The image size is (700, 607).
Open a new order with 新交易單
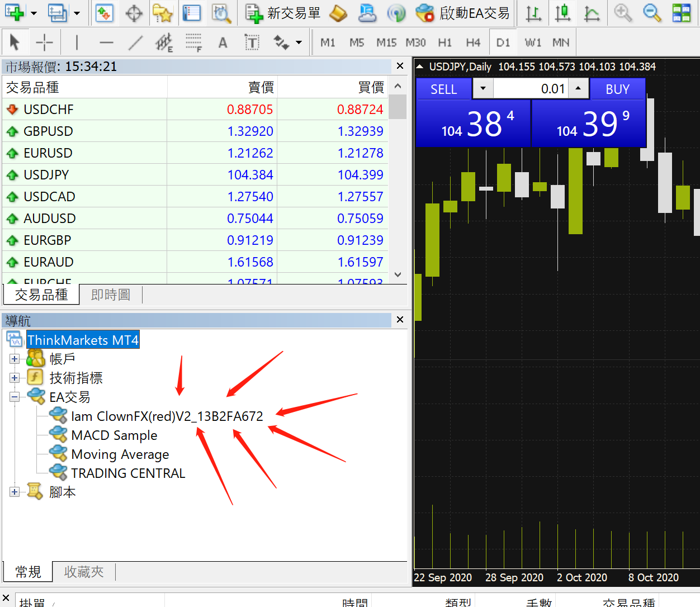[283, 13]
